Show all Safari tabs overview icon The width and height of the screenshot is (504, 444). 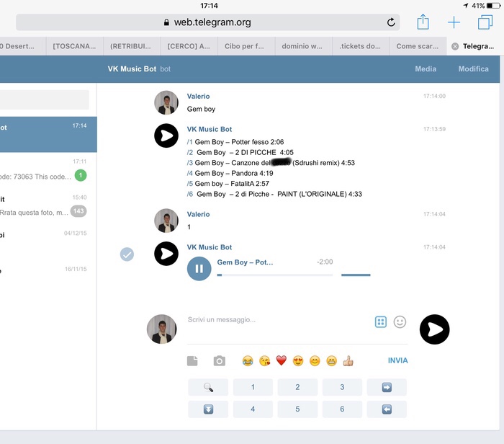point(485,22)
